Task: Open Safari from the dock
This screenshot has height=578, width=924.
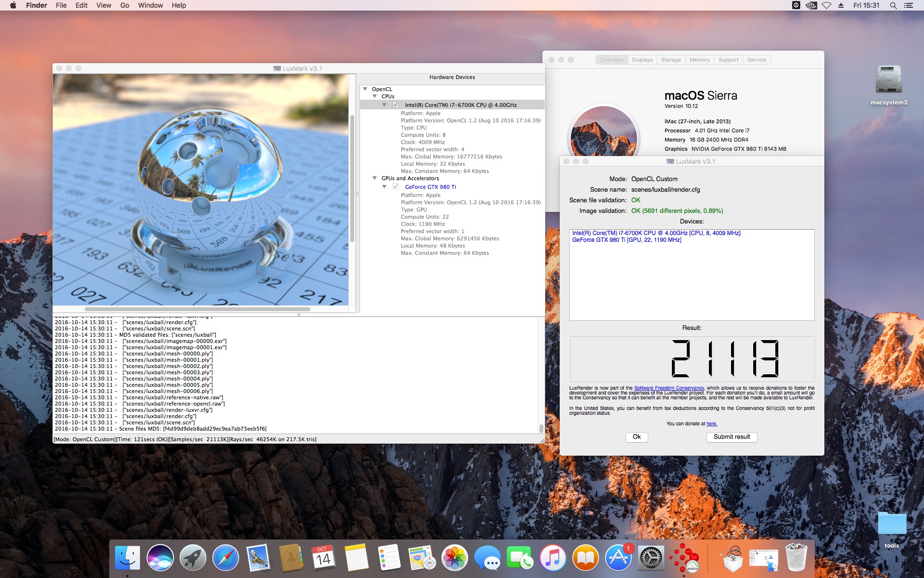Action: coord(225,558)
